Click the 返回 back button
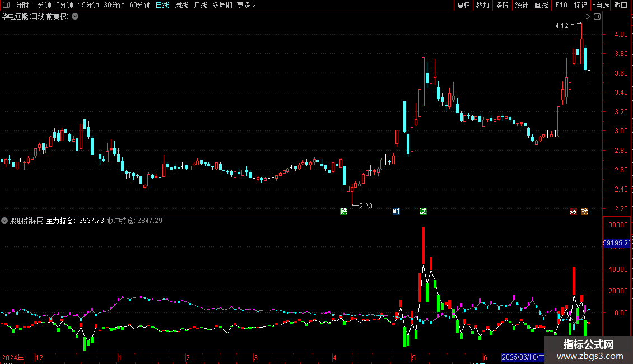The image size is (633, 364). pos(621,5)
